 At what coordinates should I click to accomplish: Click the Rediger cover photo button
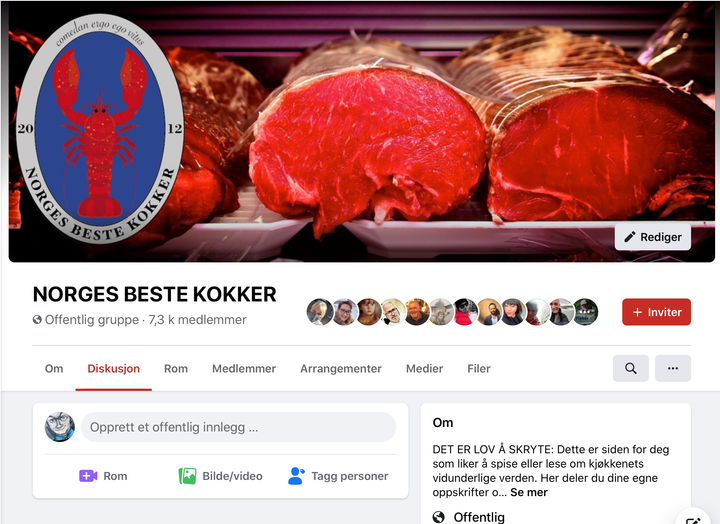tap(652, 237)
